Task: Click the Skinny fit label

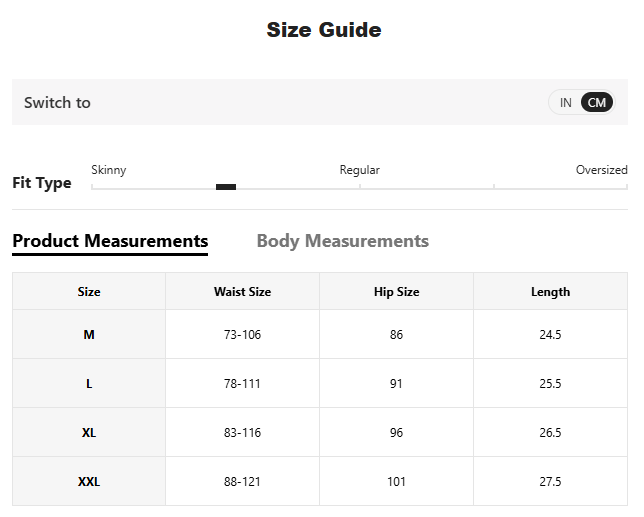Action: point(109,170)
